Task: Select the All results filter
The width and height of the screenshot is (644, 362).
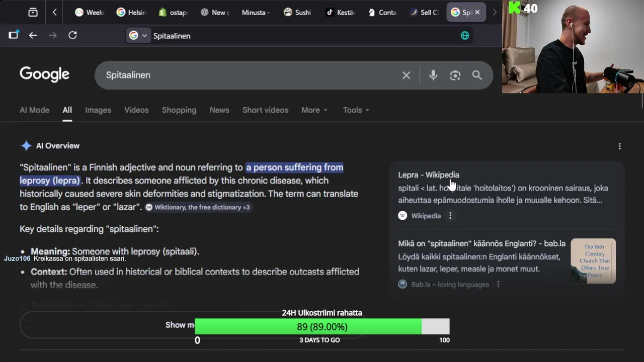Action: pos(67,110)
